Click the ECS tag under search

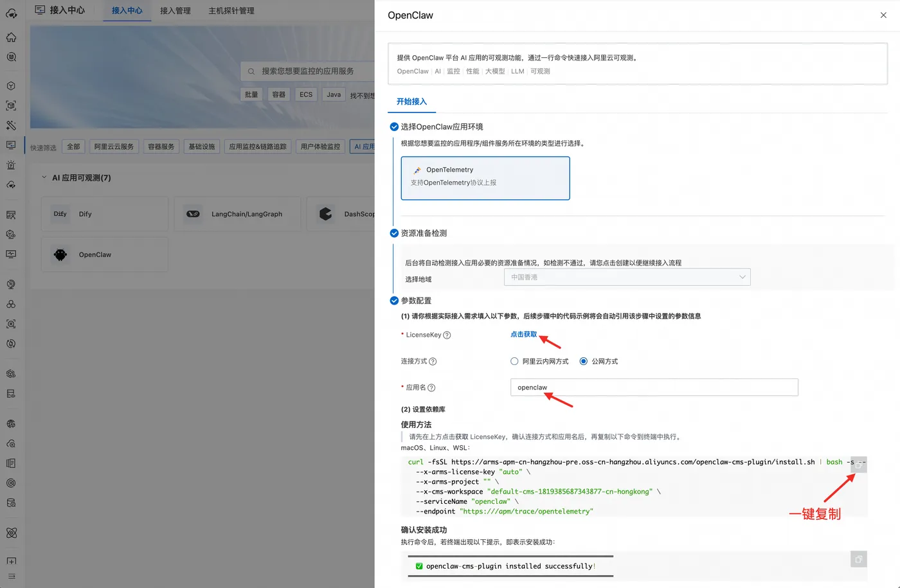306,94
